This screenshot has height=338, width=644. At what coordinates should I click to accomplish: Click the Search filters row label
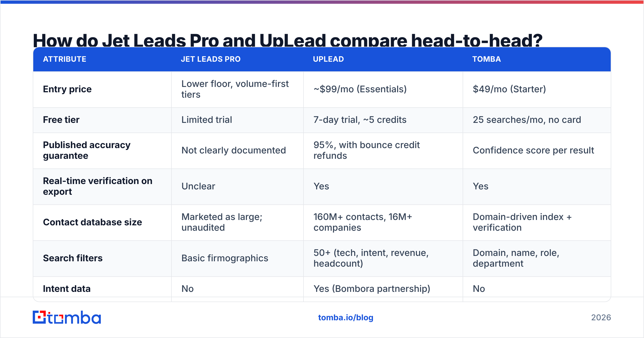73,258
